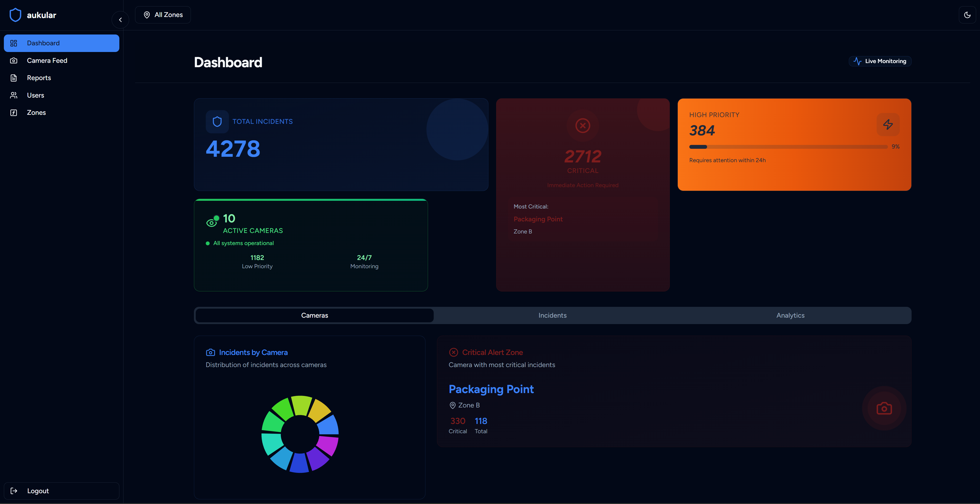Open the Packaging Point camera link
980x504 pixels.
point(491,389)
